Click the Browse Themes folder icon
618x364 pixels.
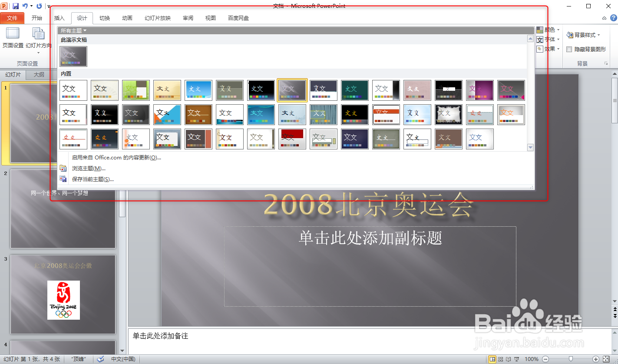[x=63, y=169]
